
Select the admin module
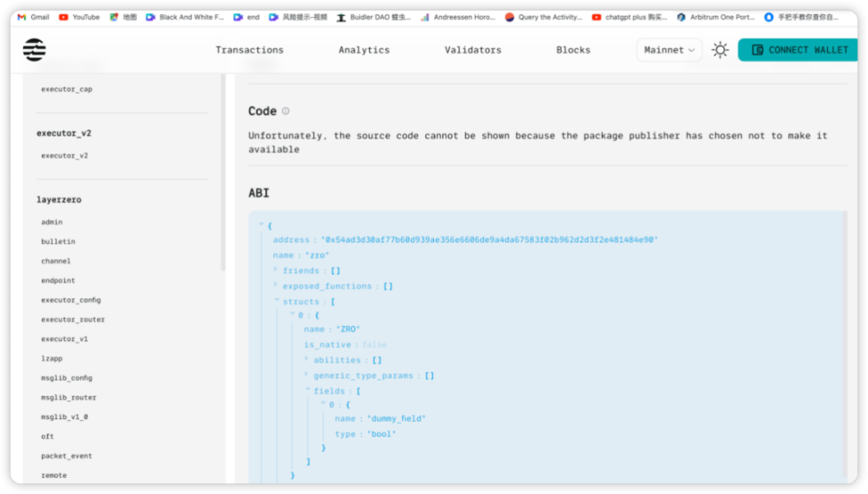click(52, 222)
